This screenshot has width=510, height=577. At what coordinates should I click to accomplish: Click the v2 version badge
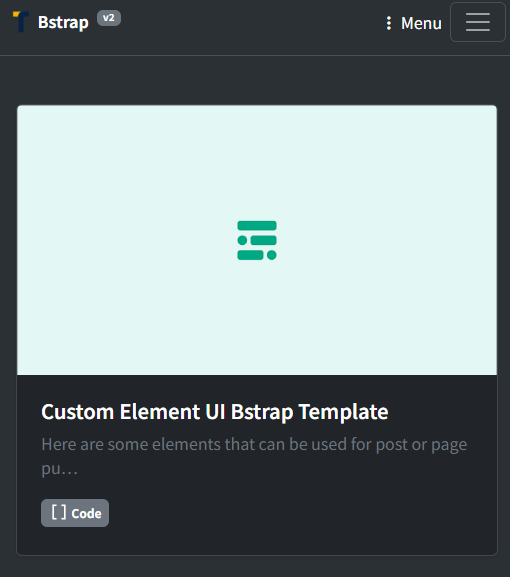[x=109, y=18]
